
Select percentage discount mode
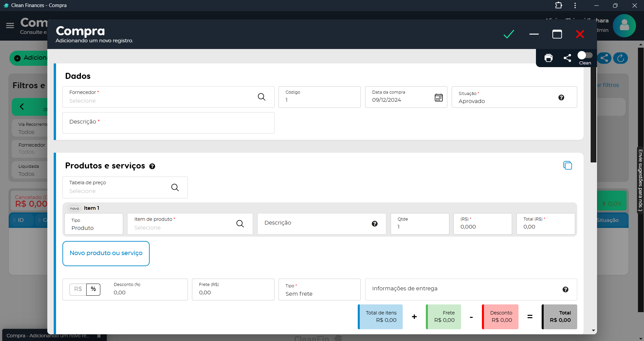[93, 289]
